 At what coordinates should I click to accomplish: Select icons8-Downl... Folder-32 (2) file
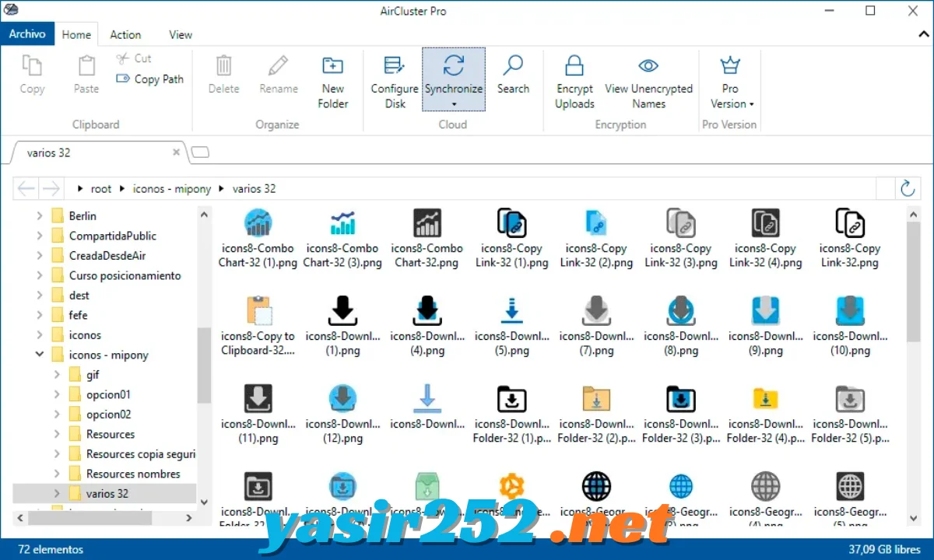(x=596, y=415)
